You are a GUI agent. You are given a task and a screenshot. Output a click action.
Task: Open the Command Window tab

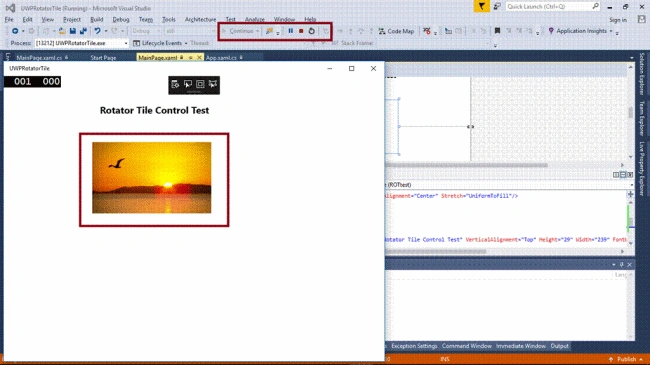tap(466, 346)
